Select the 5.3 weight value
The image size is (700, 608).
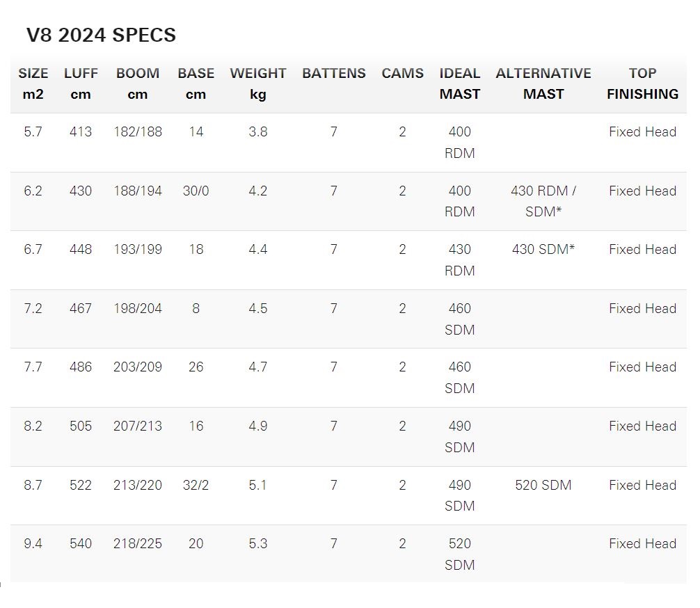[258, 543]
